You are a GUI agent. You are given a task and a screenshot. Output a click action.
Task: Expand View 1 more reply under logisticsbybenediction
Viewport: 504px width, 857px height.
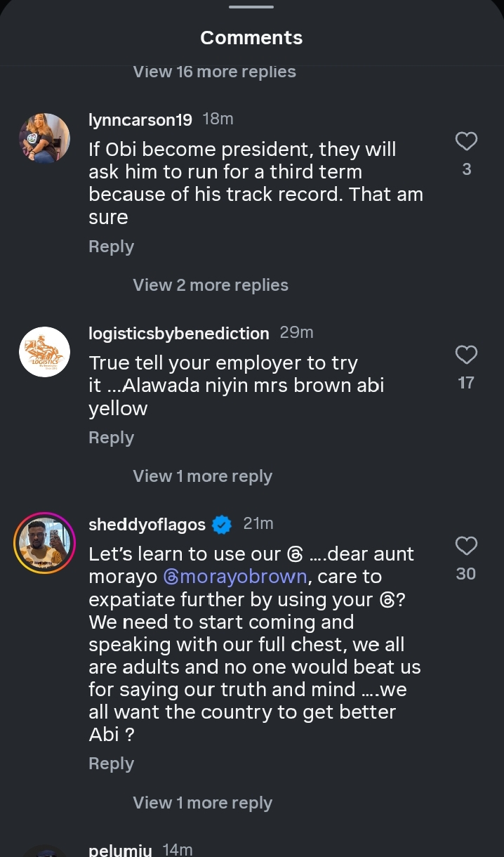(202, 476)
